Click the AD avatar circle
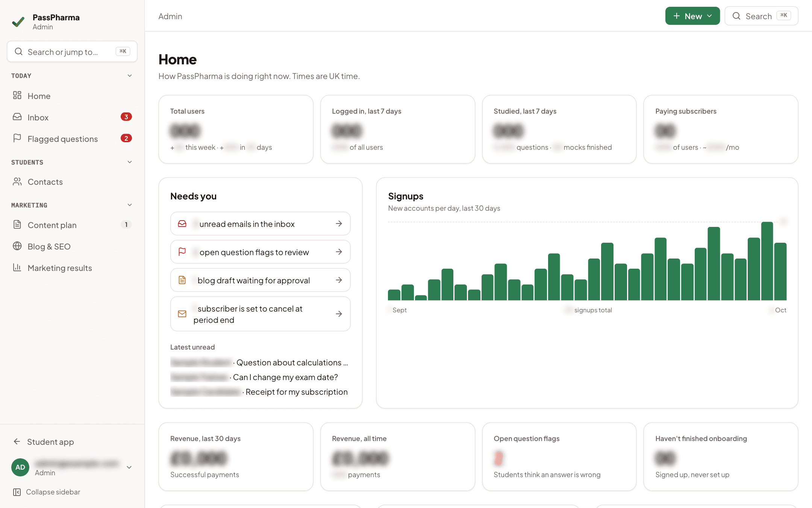The width and height of the screenshot is (812, 508). coord(20,467)
